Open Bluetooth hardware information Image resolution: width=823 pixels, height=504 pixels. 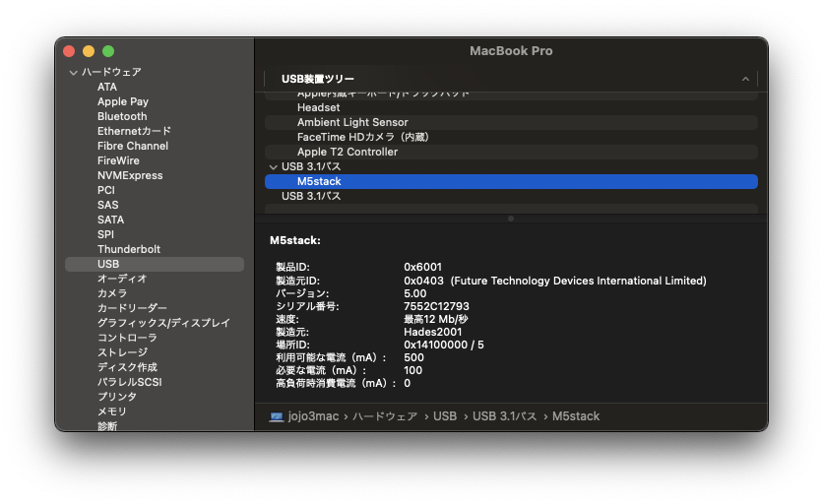[122, 116]
